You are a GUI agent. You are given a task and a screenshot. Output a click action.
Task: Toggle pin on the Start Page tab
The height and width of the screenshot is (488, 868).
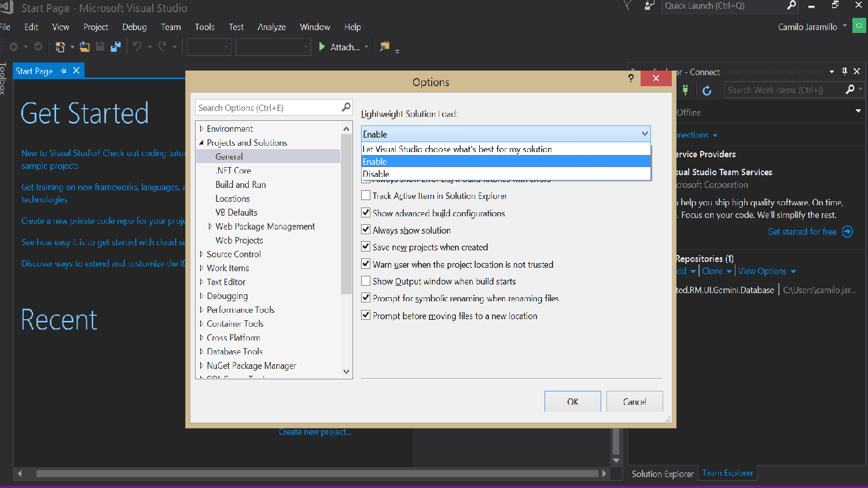63,71
